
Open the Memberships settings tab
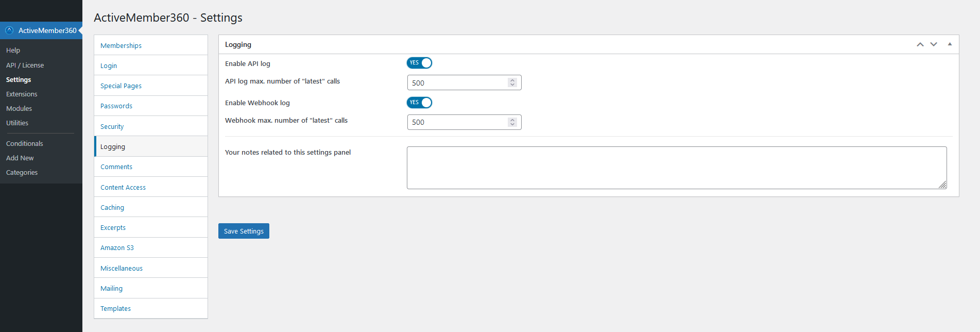click(121, 45)
